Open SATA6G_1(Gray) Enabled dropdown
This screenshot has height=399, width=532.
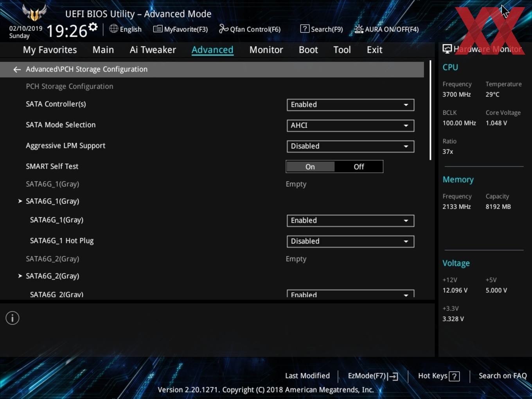(x=350, y=221)
